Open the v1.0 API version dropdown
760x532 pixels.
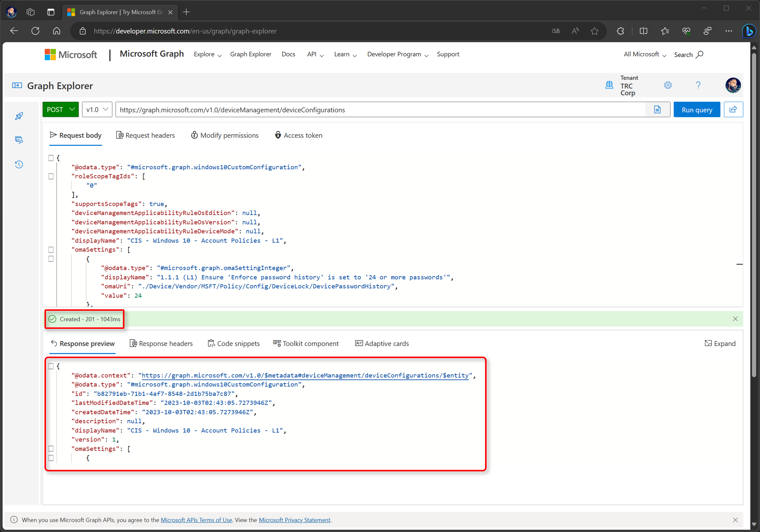point(97,110)
